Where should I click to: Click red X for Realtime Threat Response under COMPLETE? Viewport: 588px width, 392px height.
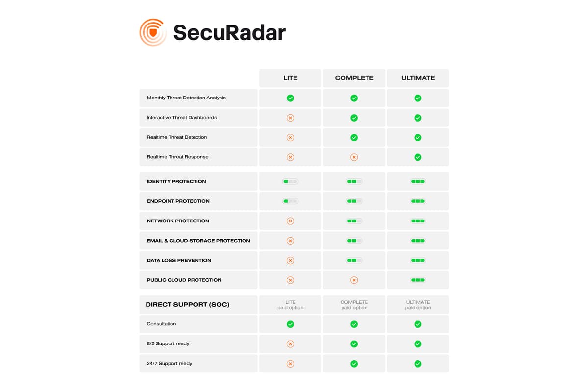tap(354, 157)
